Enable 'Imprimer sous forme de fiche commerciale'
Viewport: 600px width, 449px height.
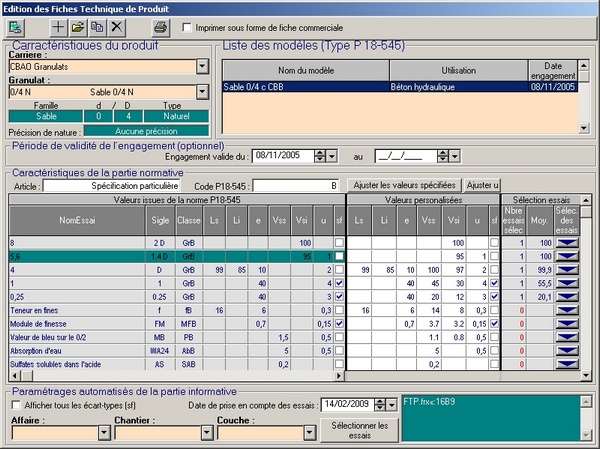pyautogui.click(x=189, y=28)
